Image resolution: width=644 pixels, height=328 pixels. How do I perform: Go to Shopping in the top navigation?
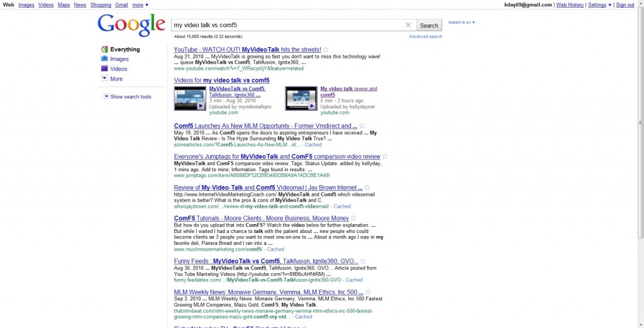pyautogui.click(x=101, y=5)
